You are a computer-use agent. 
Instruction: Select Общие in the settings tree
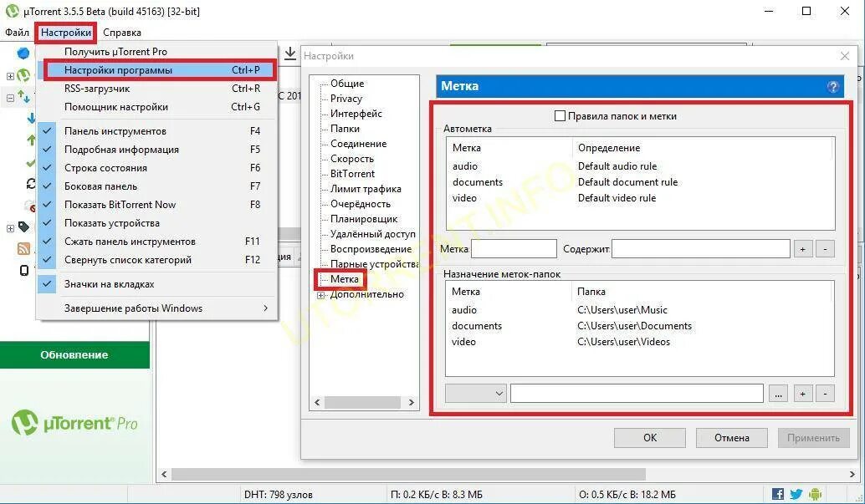click(347, 84)
